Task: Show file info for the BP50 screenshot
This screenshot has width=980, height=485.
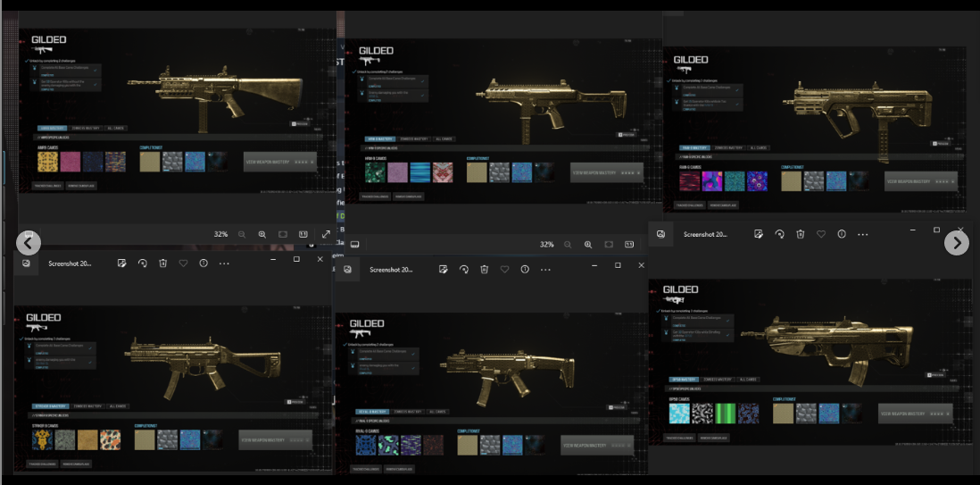Action: pos(842,234)
